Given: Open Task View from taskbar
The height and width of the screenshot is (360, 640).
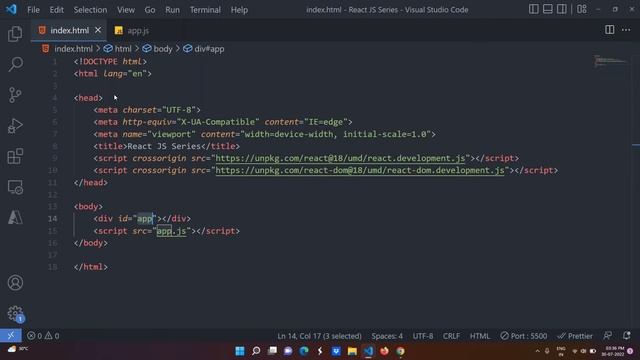Looking at the screenshot, I should coord(272,351).
